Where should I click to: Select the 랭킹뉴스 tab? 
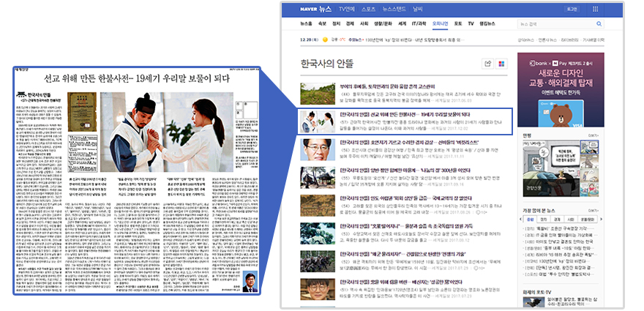coord(487,24)
